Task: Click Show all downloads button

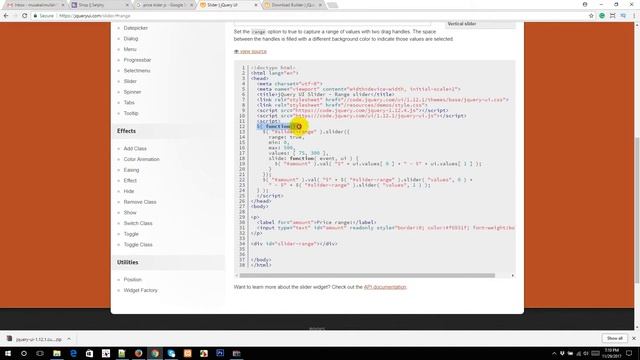Action: tap(615, 338)
